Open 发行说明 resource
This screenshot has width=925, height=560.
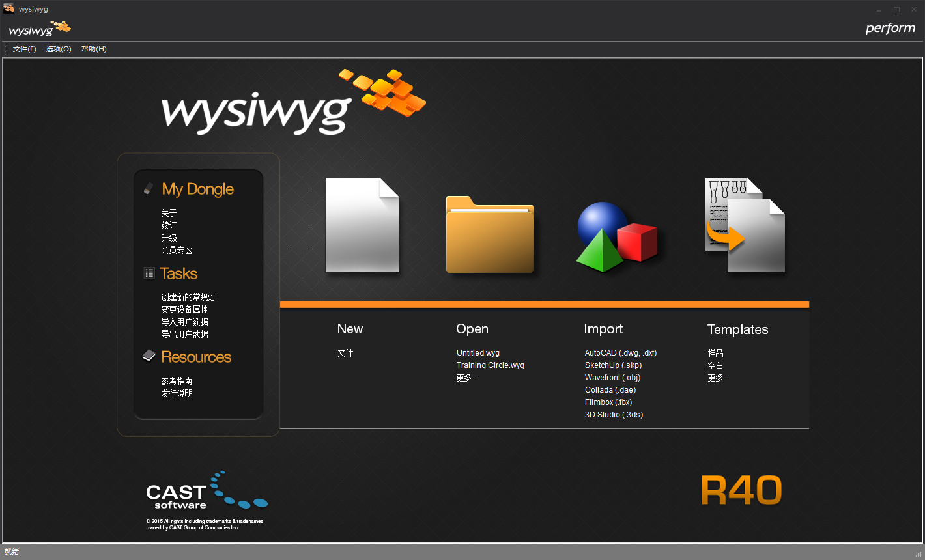177,393
